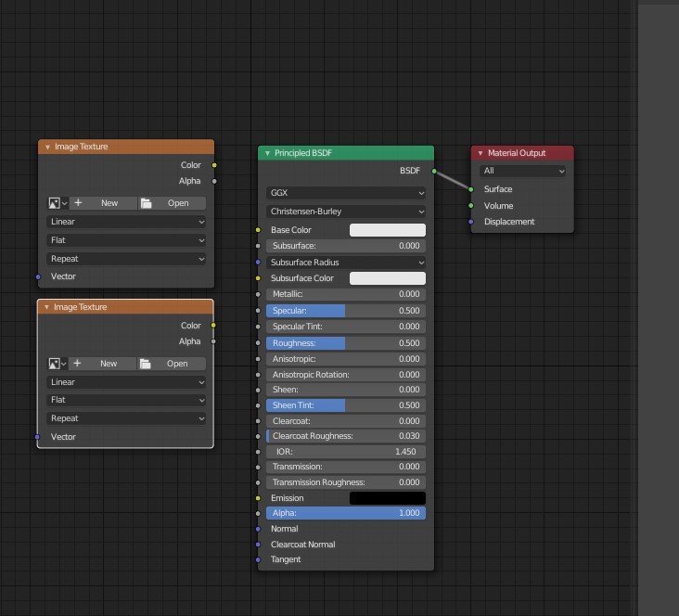Click the image browse icon in the bottom Image Texture node
The height and width of the screenshot is (616, 679).
[x=57, y=364]
